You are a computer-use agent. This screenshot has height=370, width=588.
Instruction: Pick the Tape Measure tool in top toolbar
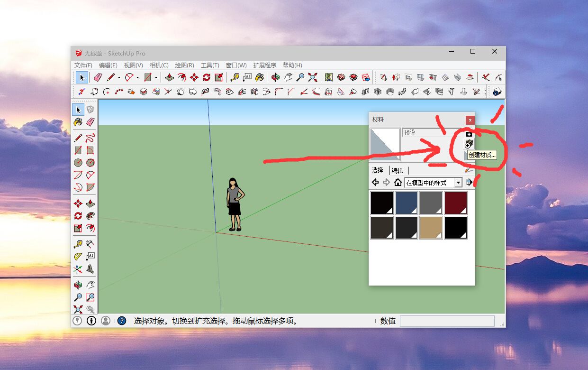pyautogui.click(x=235, y=77)
